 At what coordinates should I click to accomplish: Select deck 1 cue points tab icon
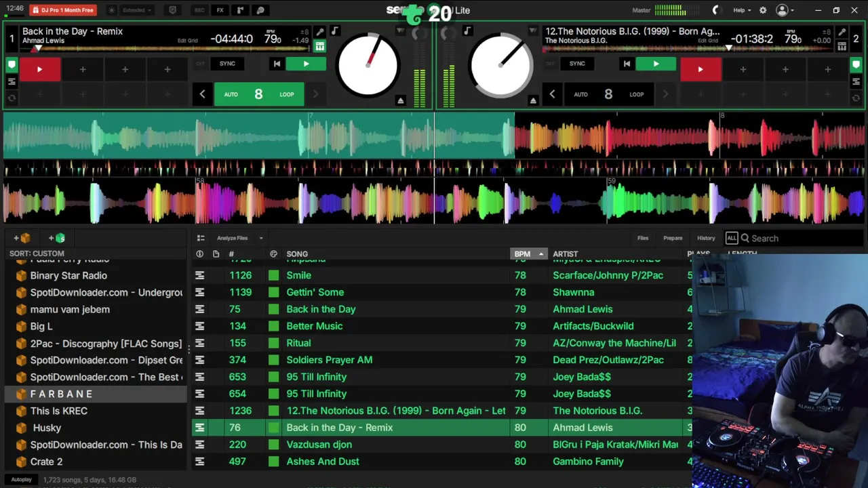12,65
